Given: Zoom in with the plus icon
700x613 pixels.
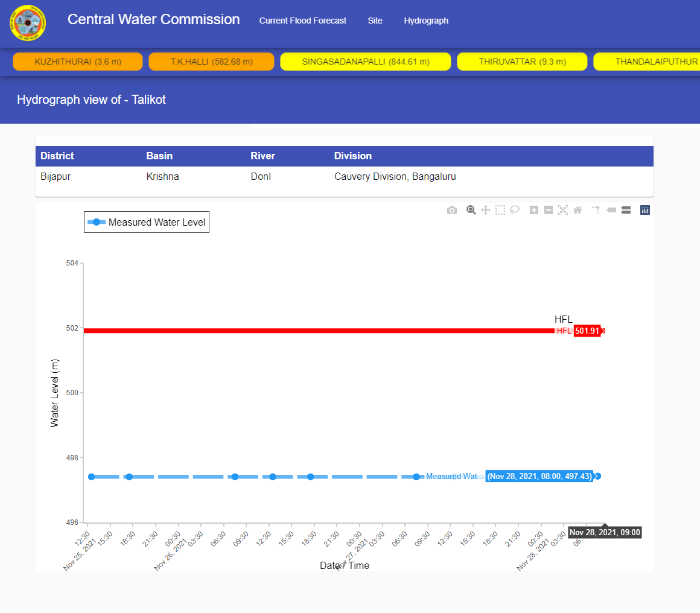Looking at the screenshot, I should (x=534, y=210).
